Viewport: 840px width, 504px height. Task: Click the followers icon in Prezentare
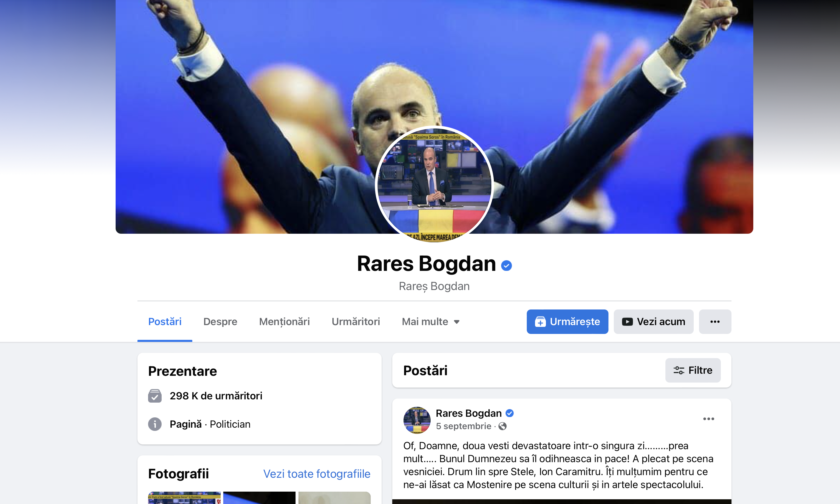tap(155, 396)
